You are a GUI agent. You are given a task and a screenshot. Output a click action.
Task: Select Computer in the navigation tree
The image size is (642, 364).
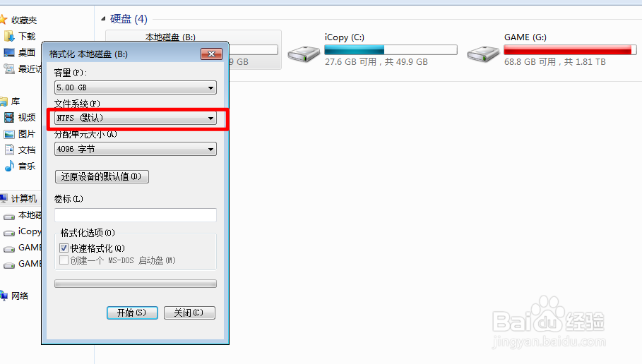tap(24, 198)
